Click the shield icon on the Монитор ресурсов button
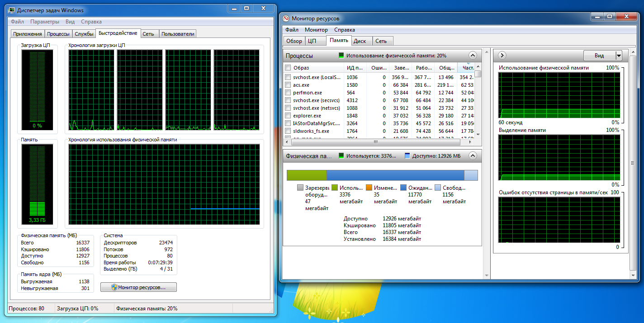Image resolution: width=644 pixels, height=323 pixels. point(114,287)
